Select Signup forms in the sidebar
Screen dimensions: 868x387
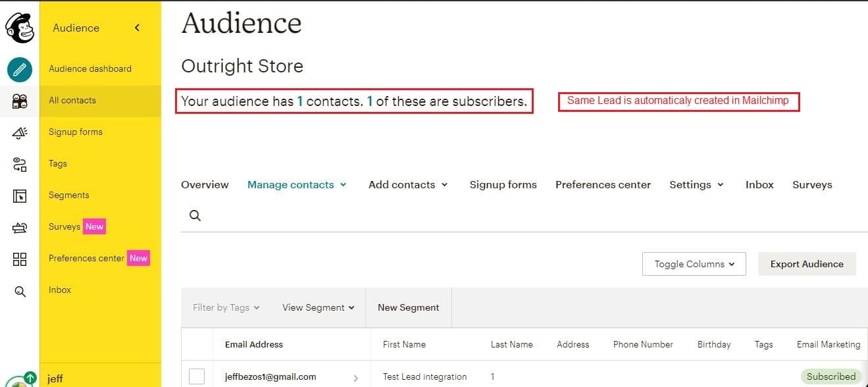(x=76, y=132)
